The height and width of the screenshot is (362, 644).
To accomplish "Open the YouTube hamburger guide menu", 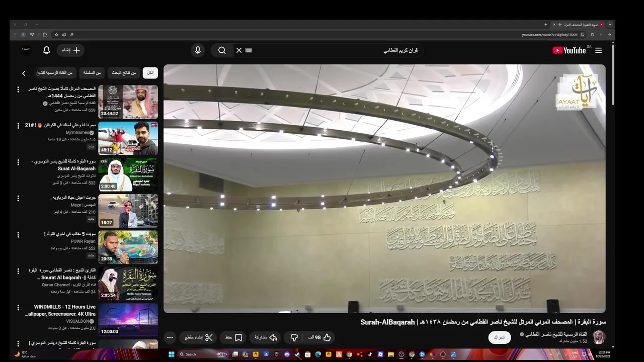I will (598, 50).
